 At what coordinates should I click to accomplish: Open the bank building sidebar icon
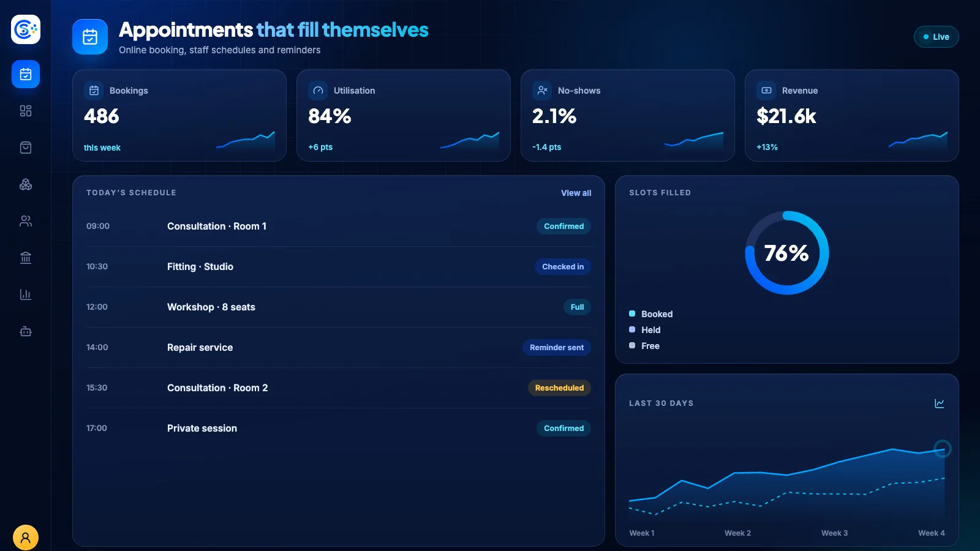point(26,258)
